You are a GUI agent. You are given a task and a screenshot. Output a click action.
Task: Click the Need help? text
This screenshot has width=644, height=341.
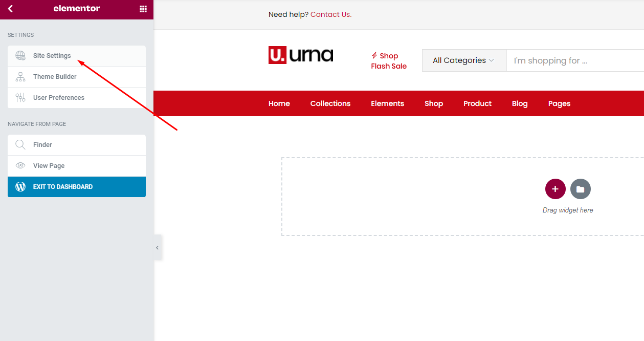[288, 14]
